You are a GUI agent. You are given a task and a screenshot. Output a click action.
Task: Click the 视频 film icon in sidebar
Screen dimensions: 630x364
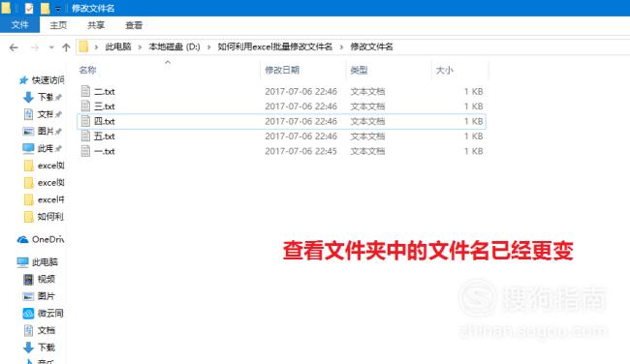pyautogui.click(x=28, y=279)
